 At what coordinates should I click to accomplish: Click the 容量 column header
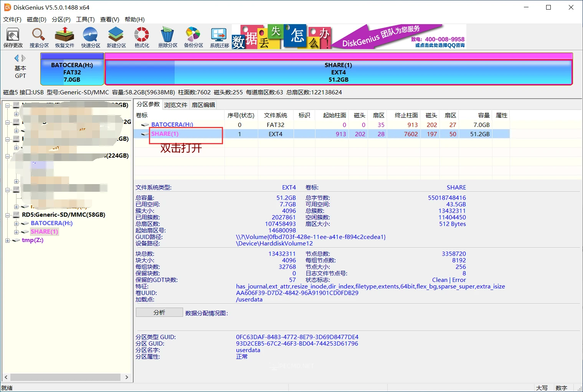(x=476, y=115)
